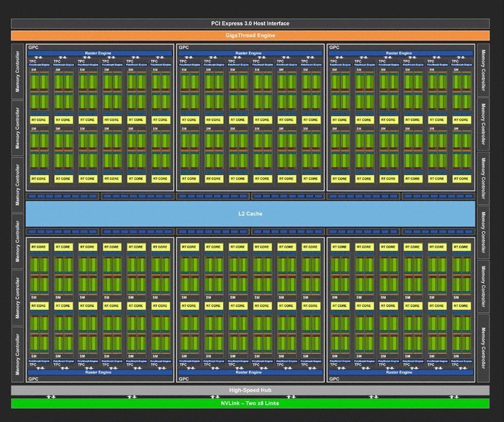Click the GPC label of bottom-right cluster
The width and height of the screenshot is (504, 422).
334,379
